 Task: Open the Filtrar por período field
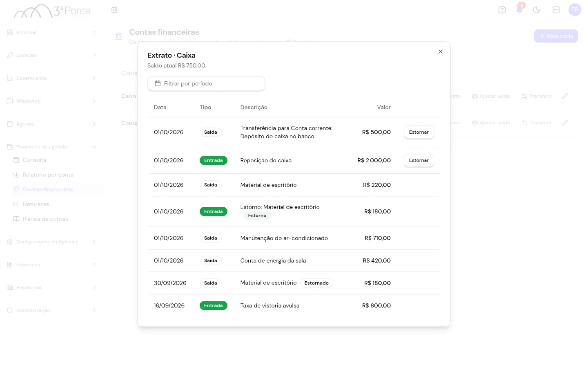pos(206,83)
